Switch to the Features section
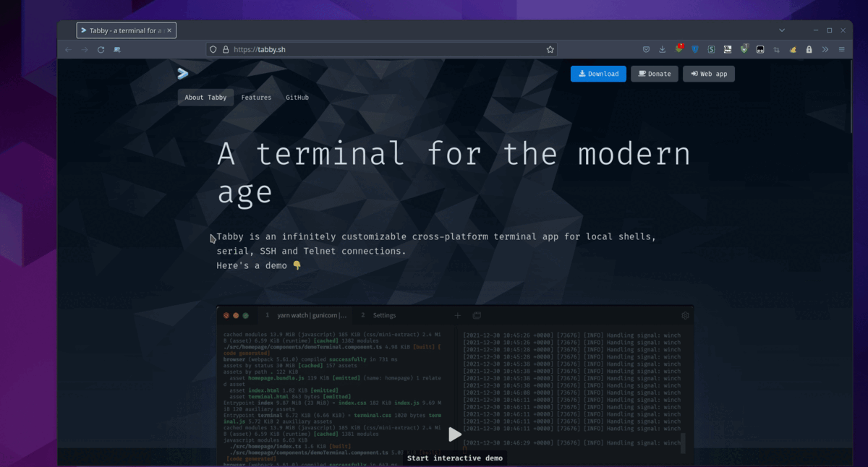The image size is (868, 467). (256, 98)
